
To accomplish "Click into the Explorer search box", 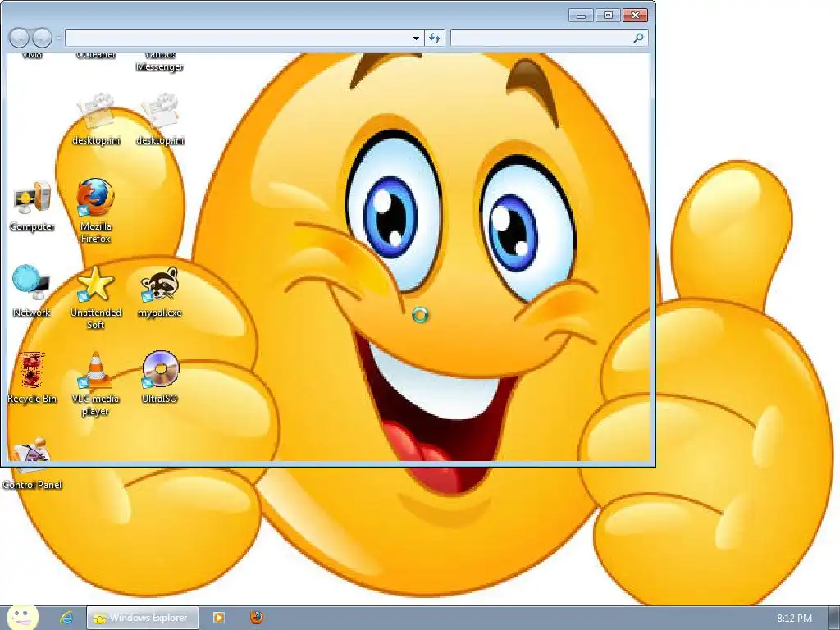I will [x=541, y=38].
